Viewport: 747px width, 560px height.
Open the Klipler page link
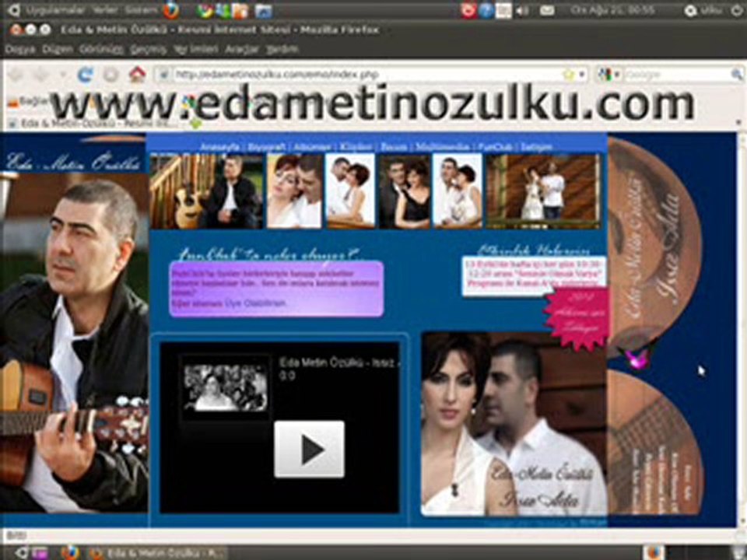(x=356, y=147)
